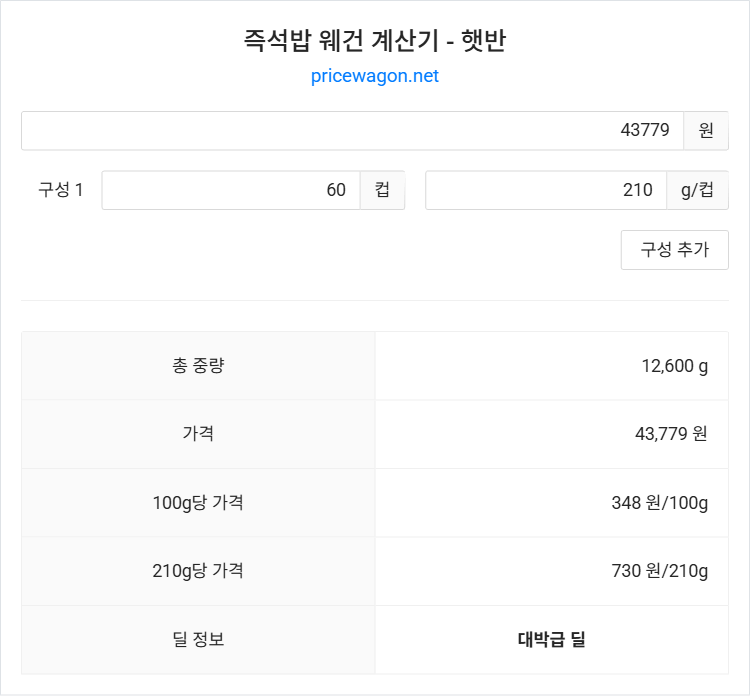Click the 구성 1 label
This screenshot has height=696, width=750.
(x=61, y=190)
